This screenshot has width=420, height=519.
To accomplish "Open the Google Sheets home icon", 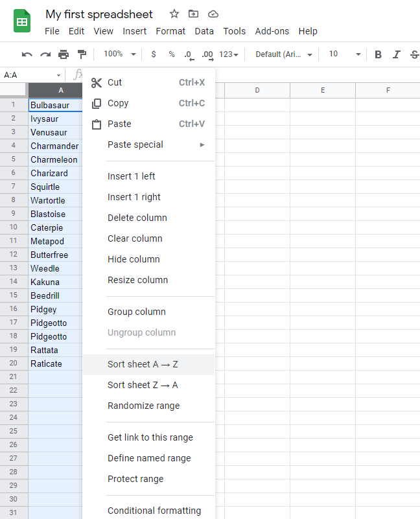I will point(23,21).
